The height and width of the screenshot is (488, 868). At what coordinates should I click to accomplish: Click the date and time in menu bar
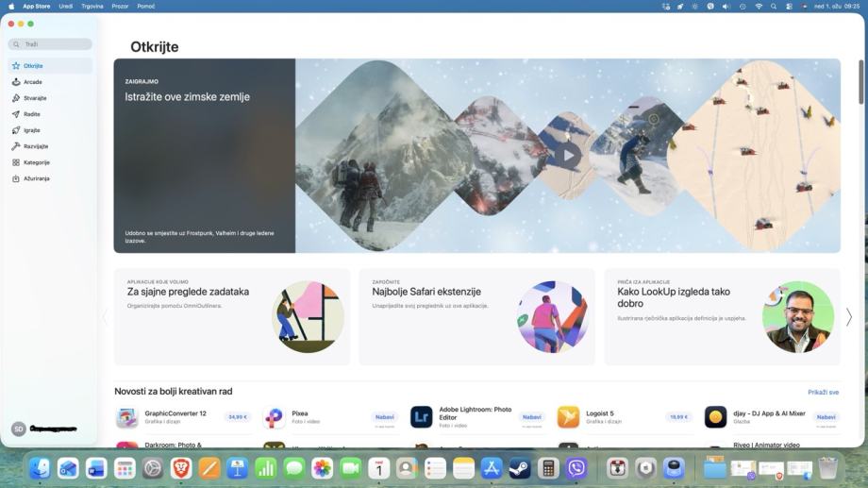[x=837, y=6]
